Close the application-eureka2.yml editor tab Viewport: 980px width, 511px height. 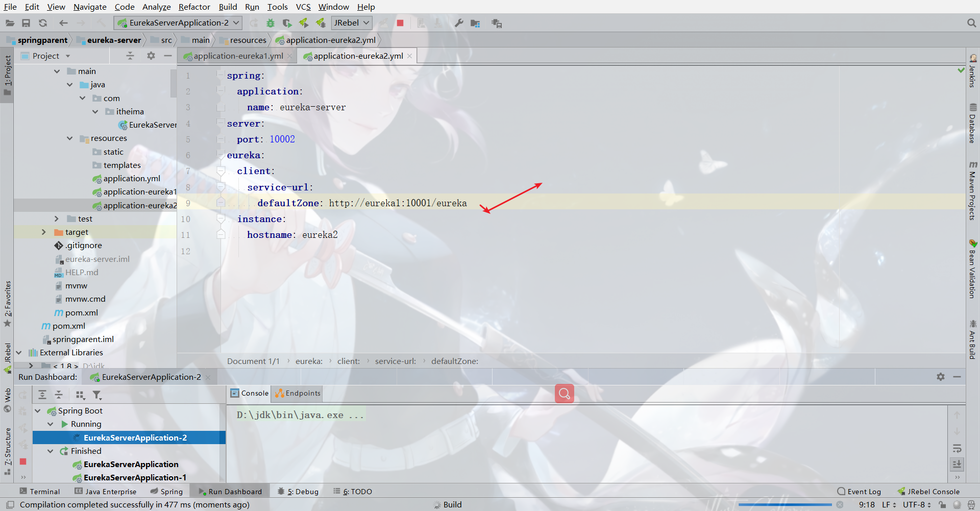point(409,56)
